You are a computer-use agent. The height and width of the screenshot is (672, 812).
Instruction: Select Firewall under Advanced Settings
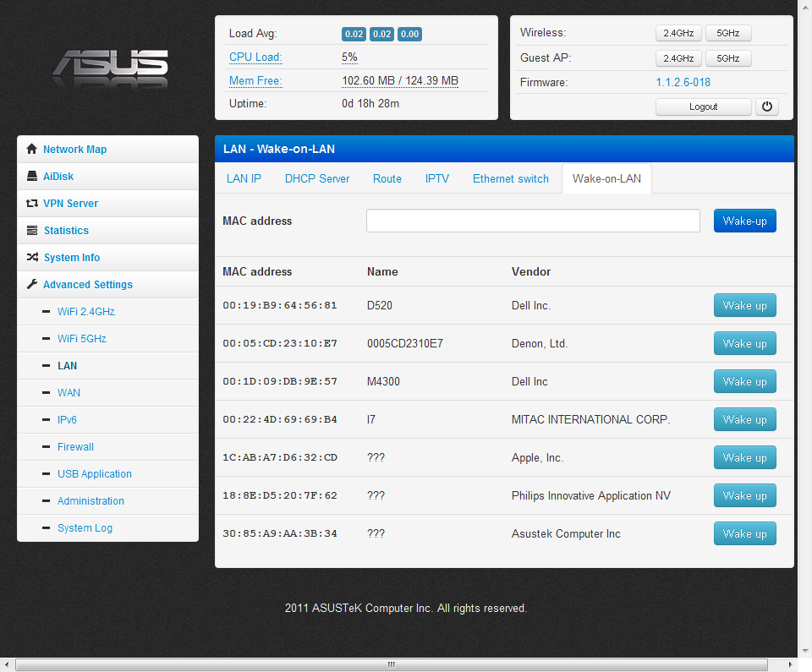(x=75, y=447)
